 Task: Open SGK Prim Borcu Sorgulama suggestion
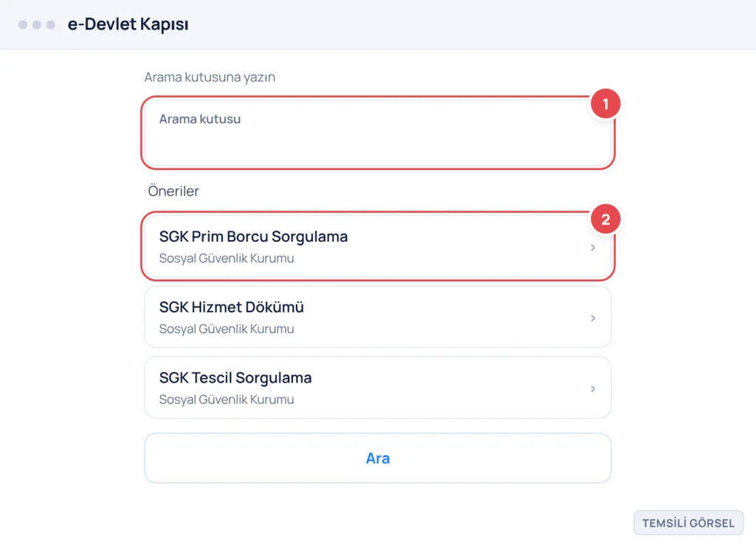(377, 247)
